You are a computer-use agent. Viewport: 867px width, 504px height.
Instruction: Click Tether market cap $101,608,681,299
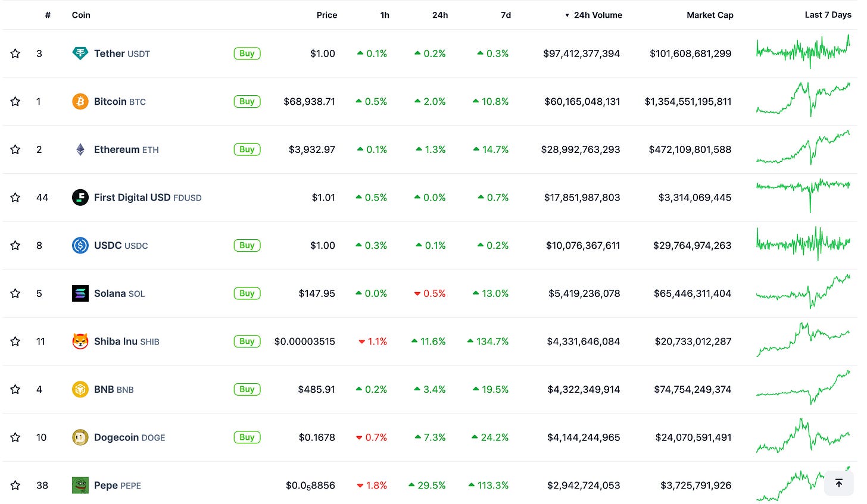690,54
